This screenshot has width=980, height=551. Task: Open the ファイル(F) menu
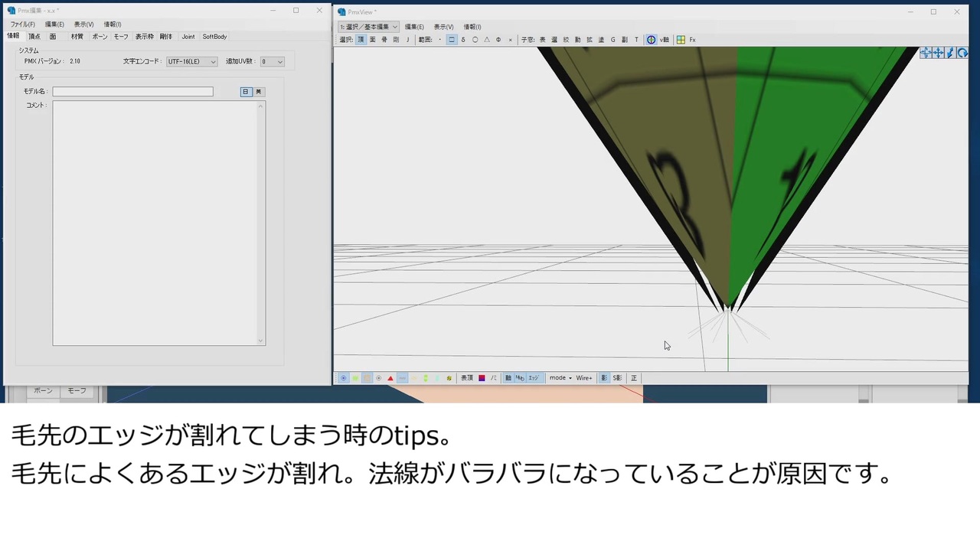pos(22,24)
